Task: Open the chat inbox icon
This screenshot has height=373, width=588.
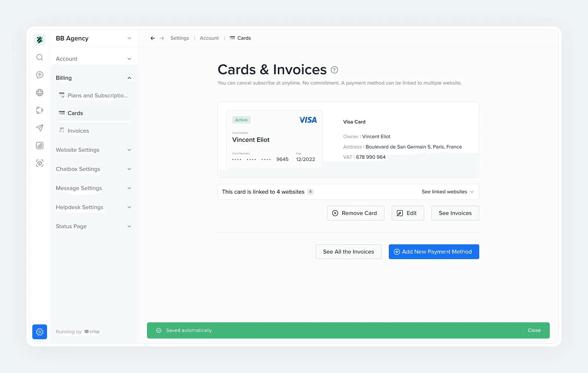Action: [40, 75]
